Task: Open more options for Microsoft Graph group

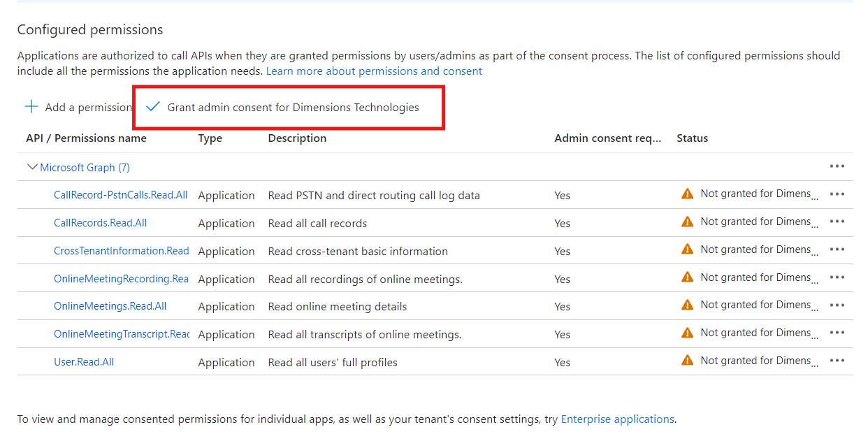Action: click(837, 166)
